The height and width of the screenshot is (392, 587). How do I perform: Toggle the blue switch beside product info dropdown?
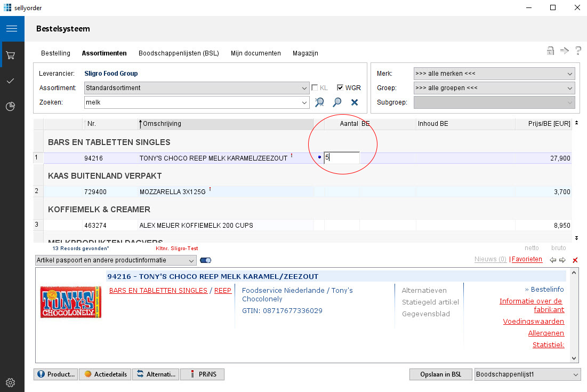(x=205, y=260)
